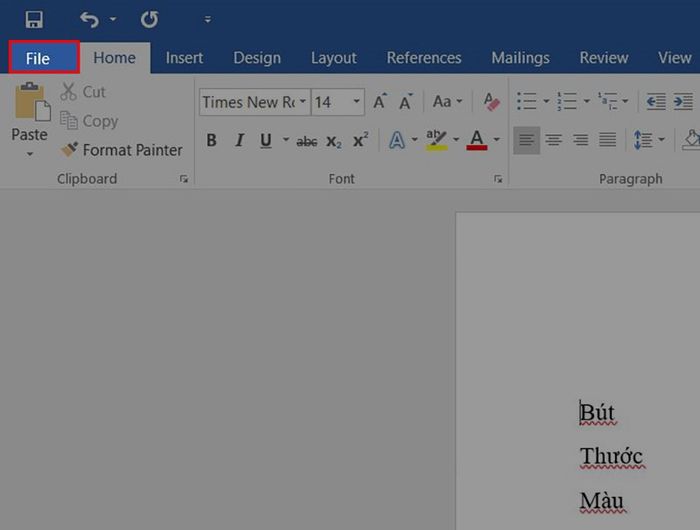Open the File tab
The height and width of the screenshot is (530, 700).
(44, 58)
